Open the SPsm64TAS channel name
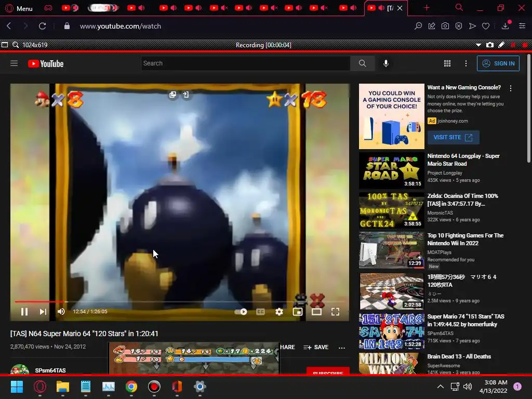Image resolution: width=532 pixels, height=399 pixels. [x=50, y=370]
